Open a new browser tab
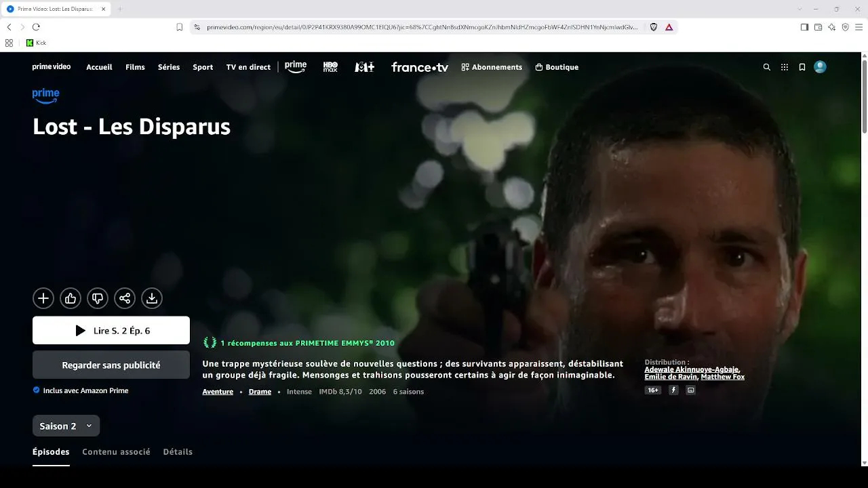This screenshot has width=868, height=488. [x=120, y=9]
